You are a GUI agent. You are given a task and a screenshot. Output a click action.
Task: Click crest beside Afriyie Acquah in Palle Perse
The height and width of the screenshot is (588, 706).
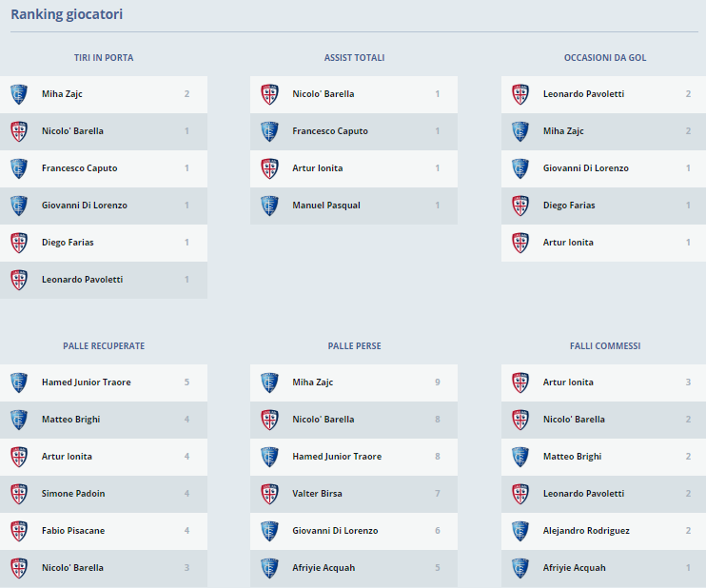click(269, 568)
